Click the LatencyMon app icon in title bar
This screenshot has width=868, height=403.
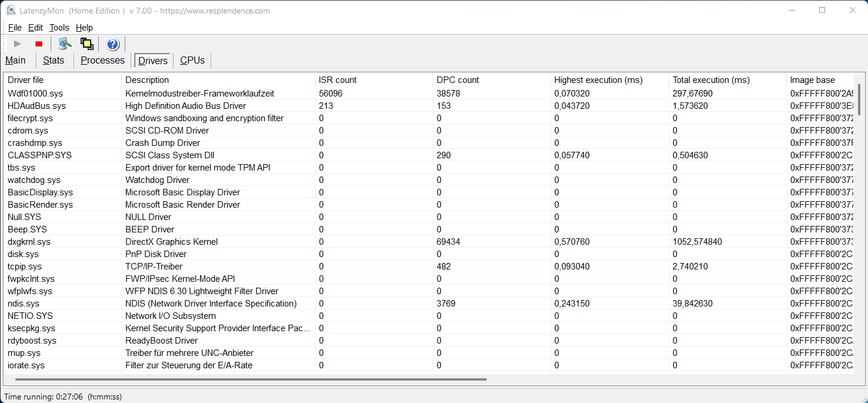(x=11, y=10)
